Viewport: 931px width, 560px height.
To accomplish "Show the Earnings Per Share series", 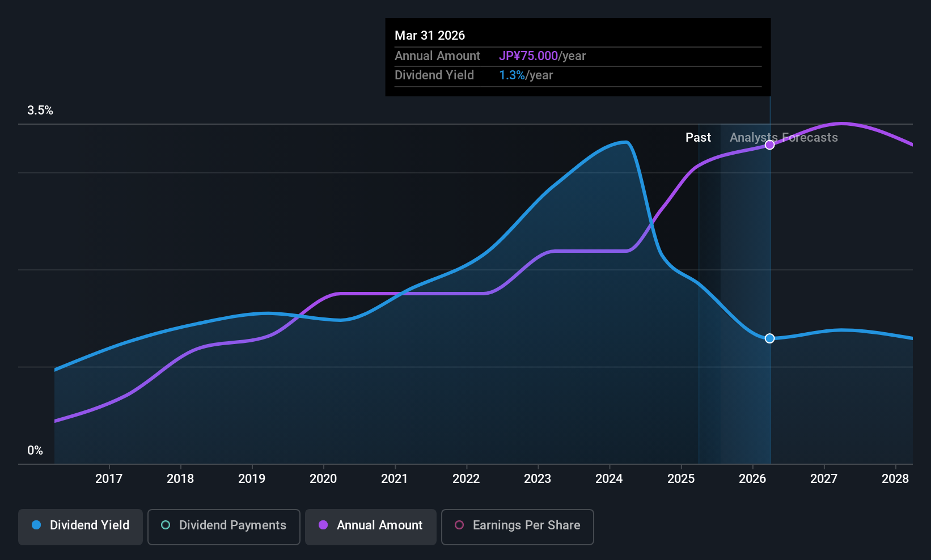I will pos(518,527).
